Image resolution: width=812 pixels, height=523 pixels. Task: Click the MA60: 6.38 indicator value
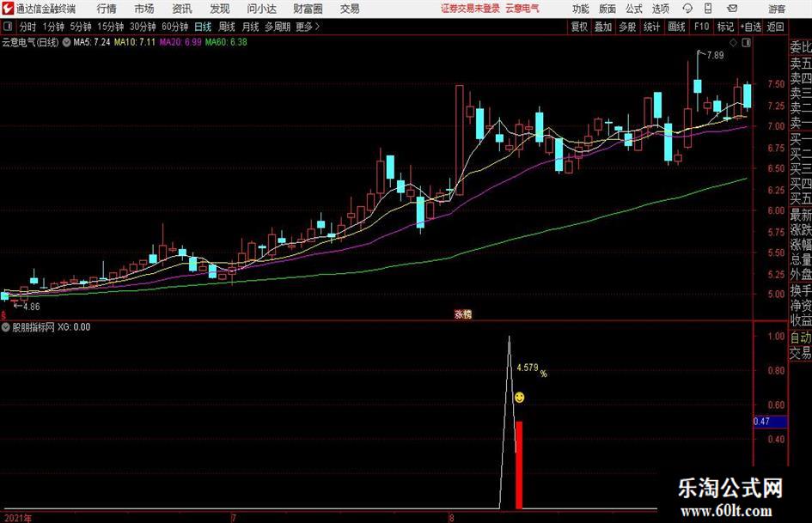pos(226,42)
